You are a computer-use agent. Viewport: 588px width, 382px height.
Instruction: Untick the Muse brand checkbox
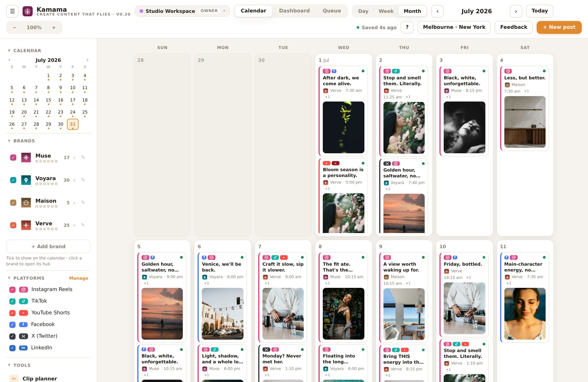coord(13,158)
